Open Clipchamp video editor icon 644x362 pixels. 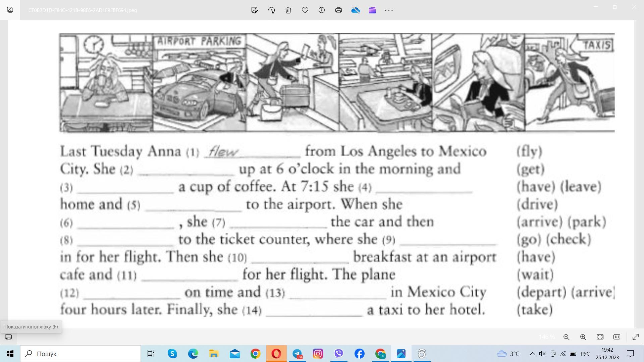tap(372, 10)
